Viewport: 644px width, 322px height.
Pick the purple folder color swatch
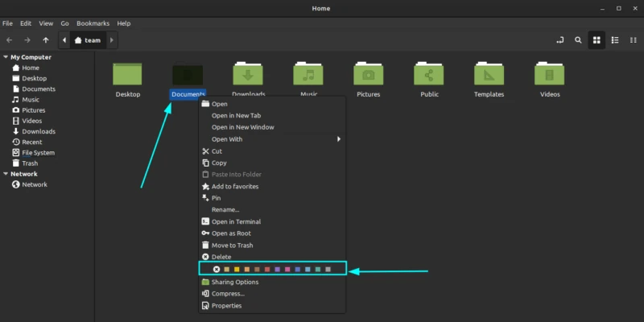coord(278,269)
